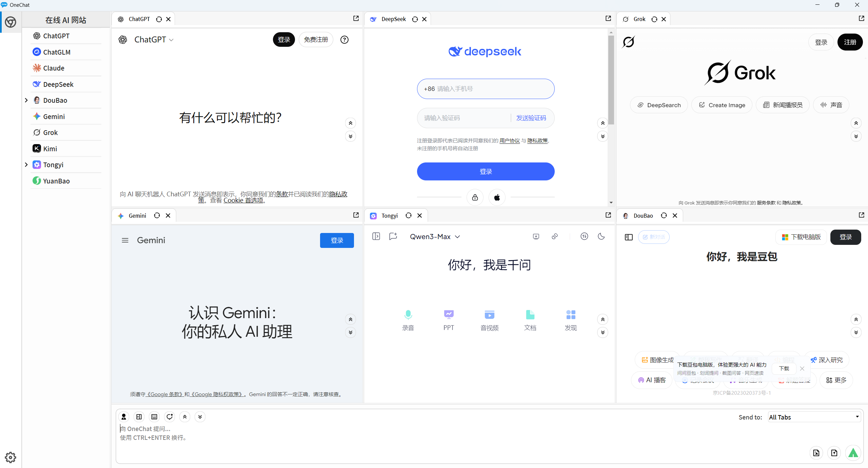Switch to the Gemini tab
The width and height of the screenshot is (868, 468).
click(137, 216)
